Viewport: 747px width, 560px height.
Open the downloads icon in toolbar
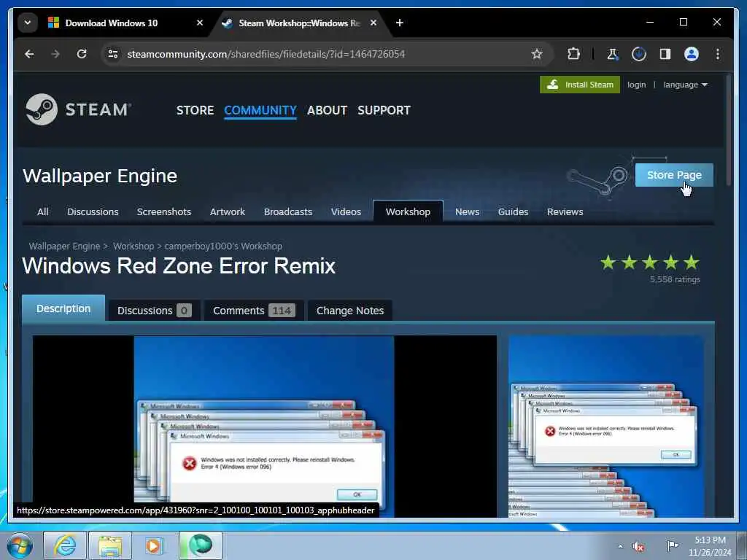[x=639, y=54]
